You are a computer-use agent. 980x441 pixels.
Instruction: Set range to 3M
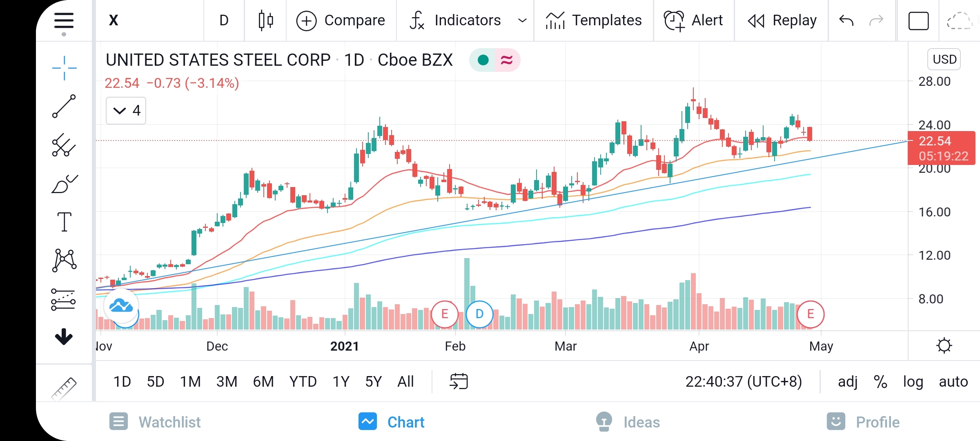click(x=227, y=382)
